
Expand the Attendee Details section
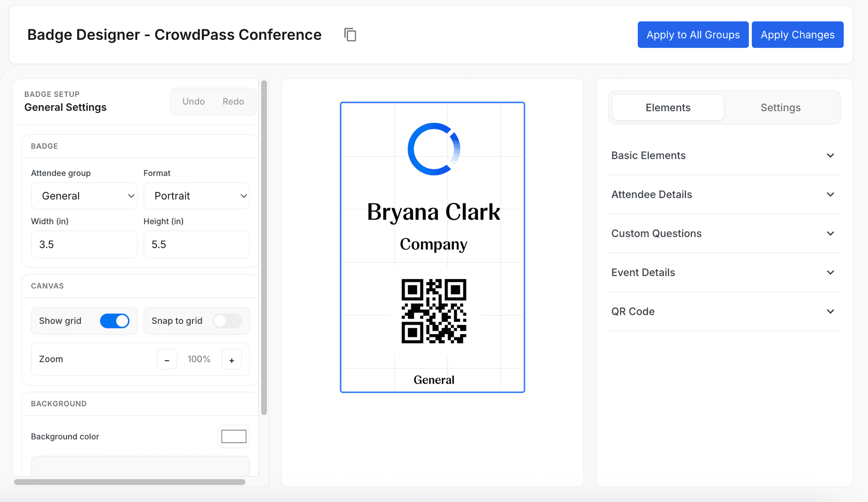point(724,194)
